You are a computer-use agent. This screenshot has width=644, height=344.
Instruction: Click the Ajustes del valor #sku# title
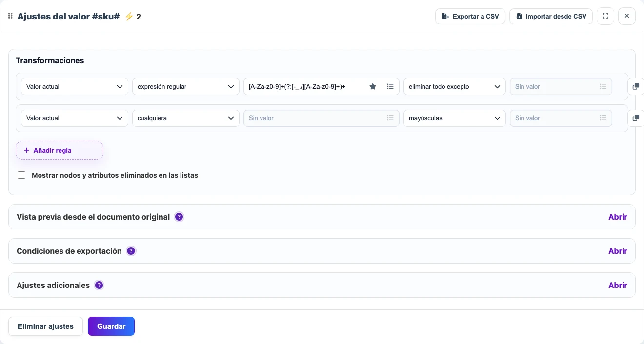(68, 17)
